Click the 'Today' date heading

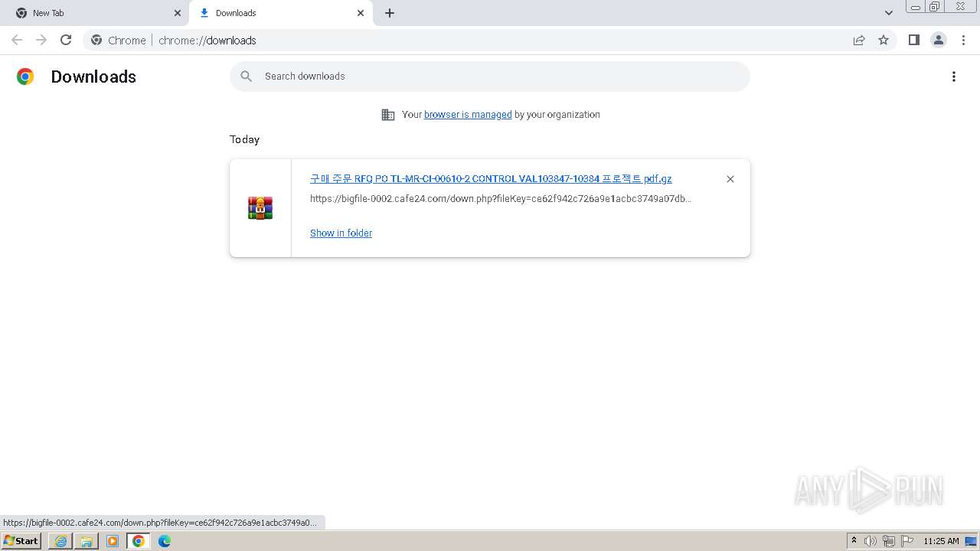point(244,139)
